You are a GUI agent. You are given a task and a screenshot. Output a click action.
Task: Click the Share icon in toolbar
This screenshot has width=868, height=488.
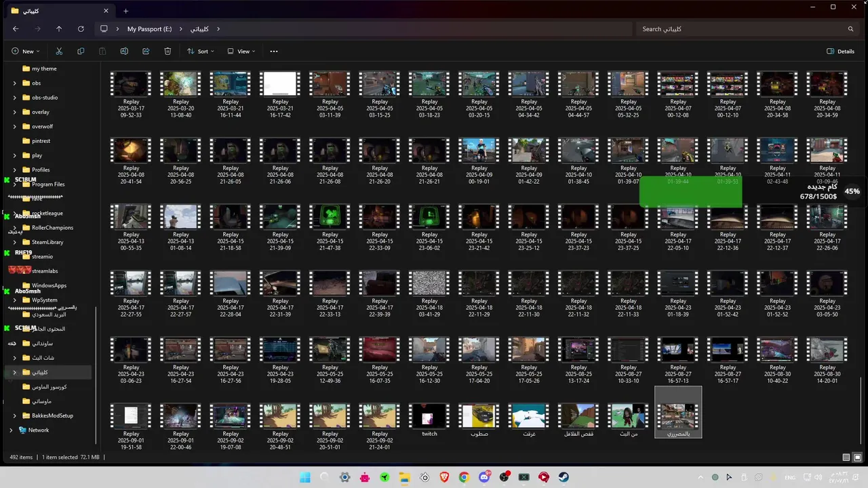click(146, 51)
